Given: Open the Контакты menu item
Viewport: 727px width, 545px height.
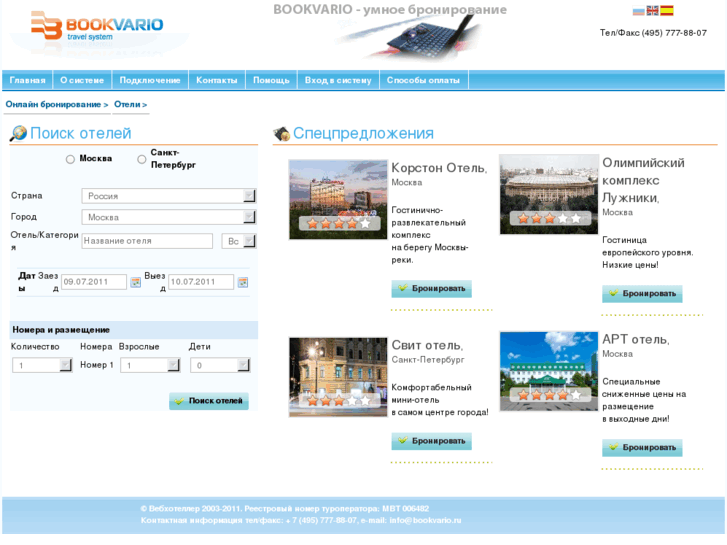Looking at the screenshot, I should click(x=217, y=80).
